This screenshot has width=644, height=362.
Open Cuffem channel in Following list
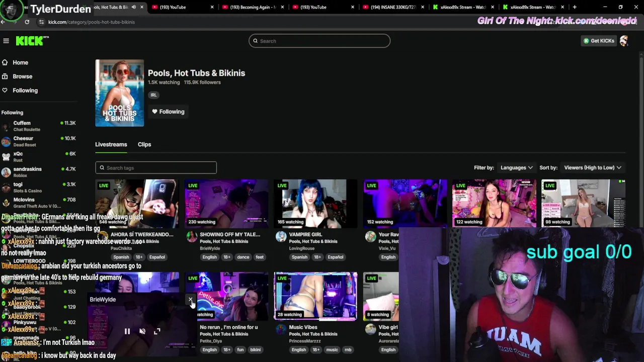point(38,126)
